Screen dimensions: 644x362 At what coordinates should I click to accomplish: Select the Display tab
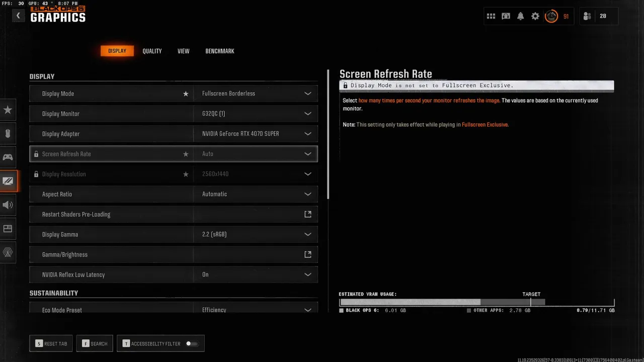click(117, 51)
